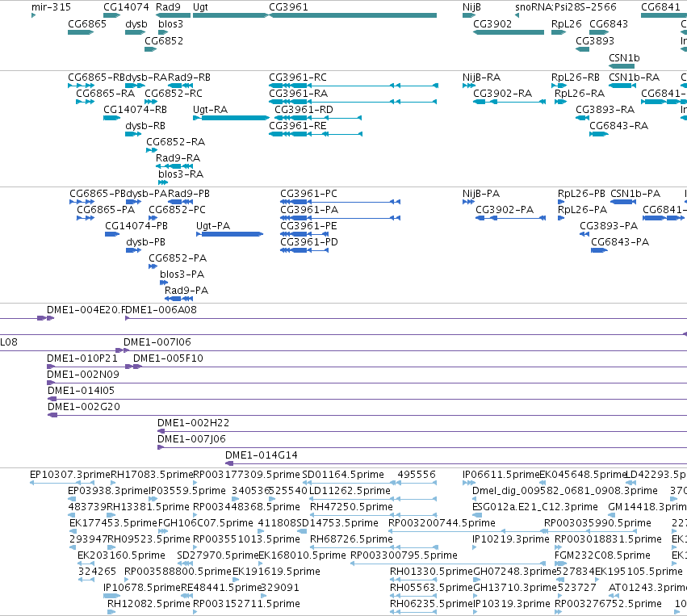Select the mir-315 gene label
This screenshot has width=687, height=616.
[x=51, y=7]
